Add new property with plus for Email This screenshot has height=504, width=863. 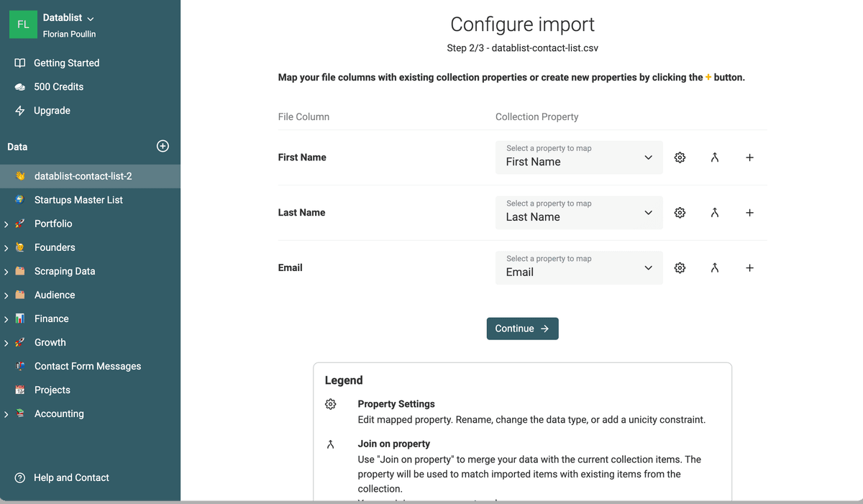749,268
